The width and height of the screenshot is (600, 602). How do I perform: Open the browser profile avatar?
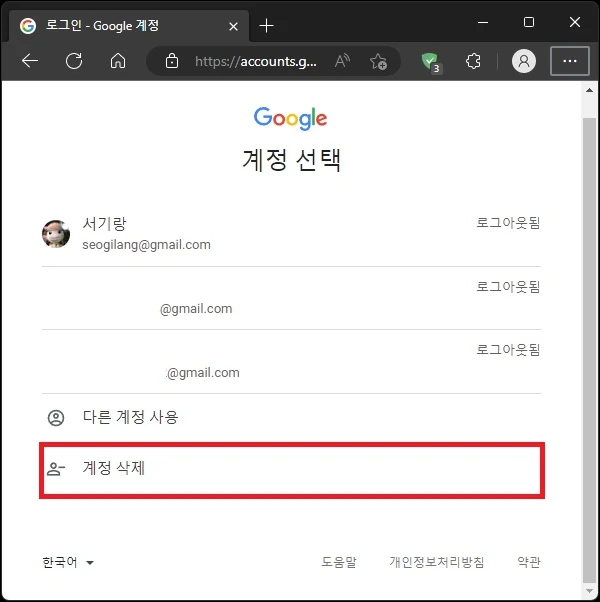(524, 61)
